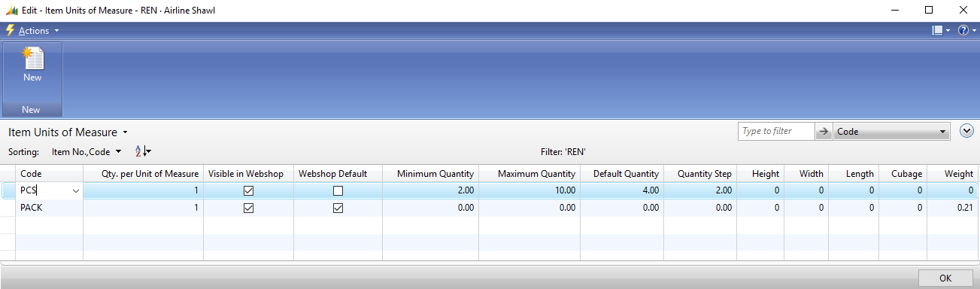Open the help question mark icon

pos(963,31)
